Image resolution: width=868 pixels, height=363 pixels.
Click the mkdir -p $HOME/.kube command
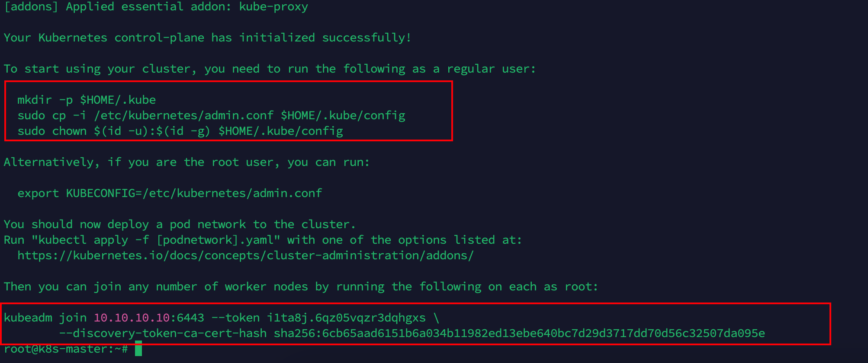point(87,100)
